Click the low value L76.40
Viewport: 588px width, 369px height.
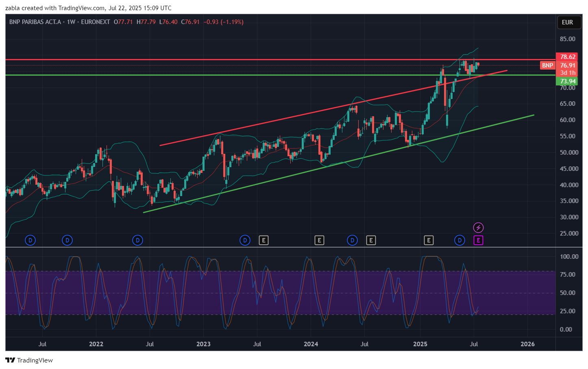[x=168, y=22]
